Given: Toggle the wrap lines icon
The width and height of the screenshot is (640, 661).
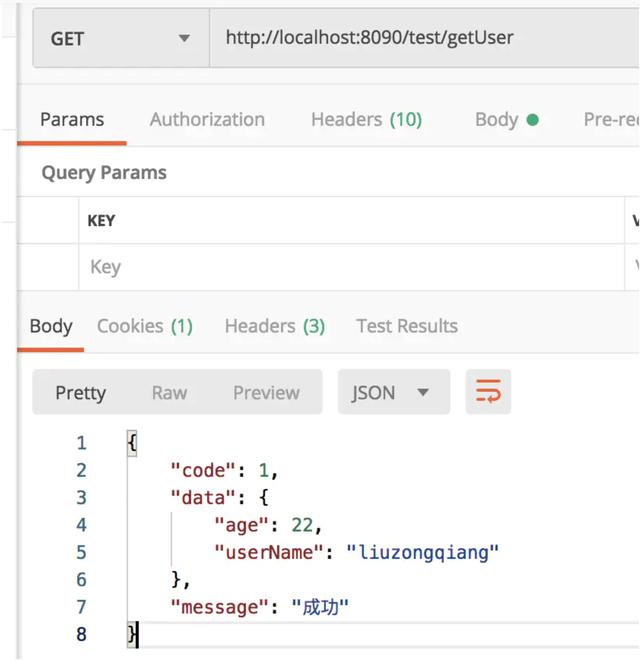Looking at the screenshot, I should (488, 392).
